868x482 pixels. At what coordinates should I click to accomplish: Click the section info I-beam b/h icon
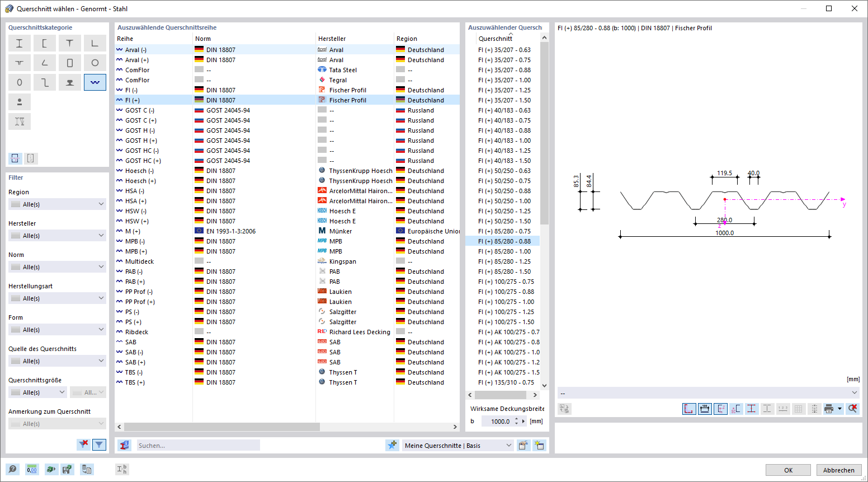coord(122,469)
